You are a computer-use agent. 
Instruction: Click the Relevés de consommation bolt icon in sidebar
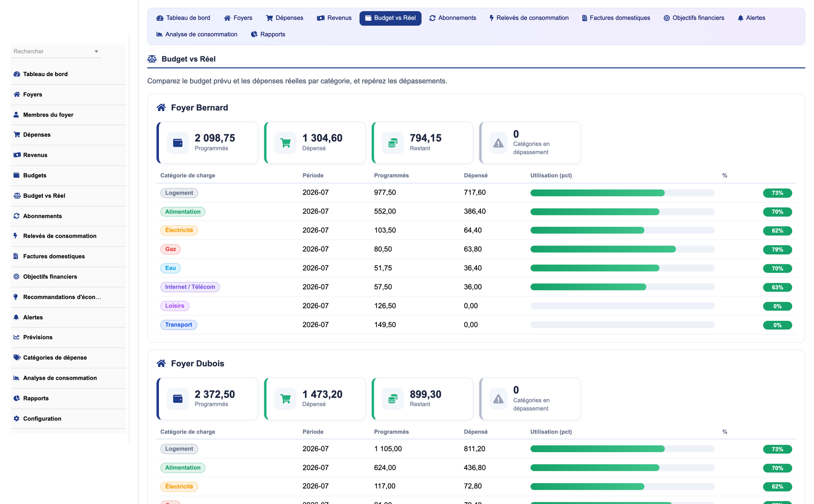tap(15, 236)
